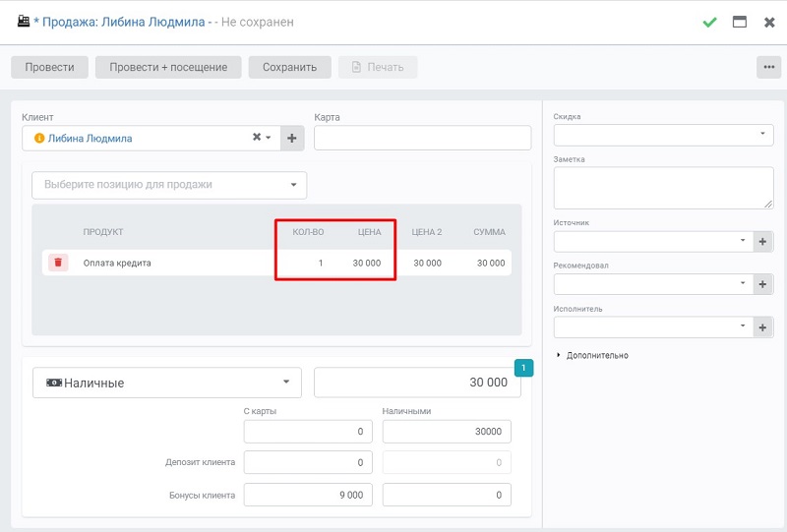Screen dimensions: 787x532
Task: Add a new Источник with plus button
Action: 762,241
